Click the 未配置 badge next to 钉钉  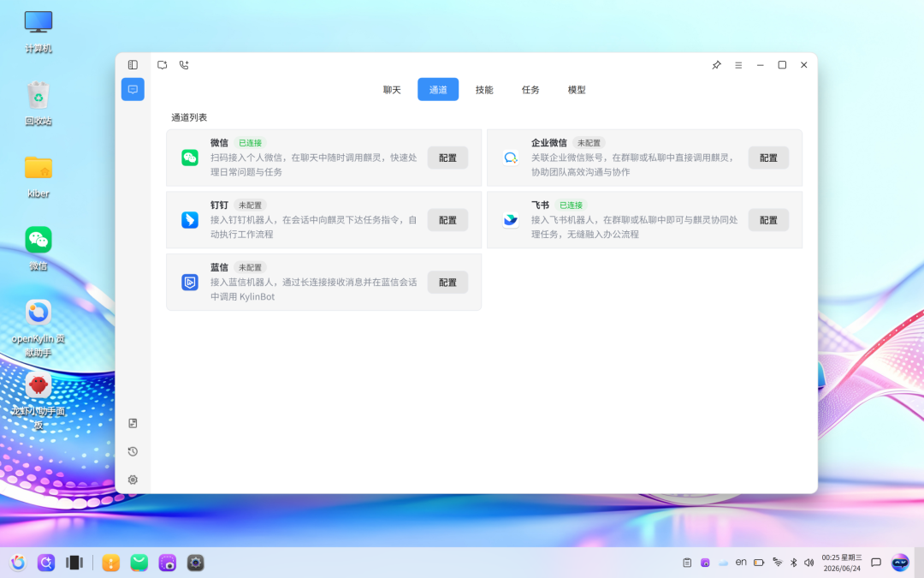click(250, 206)
